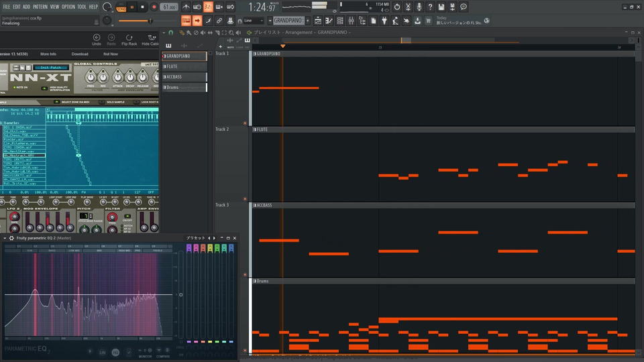Select the delete tool in playlist toolbar
This screenshot has width=644, height=362.
tap(196, 32)
